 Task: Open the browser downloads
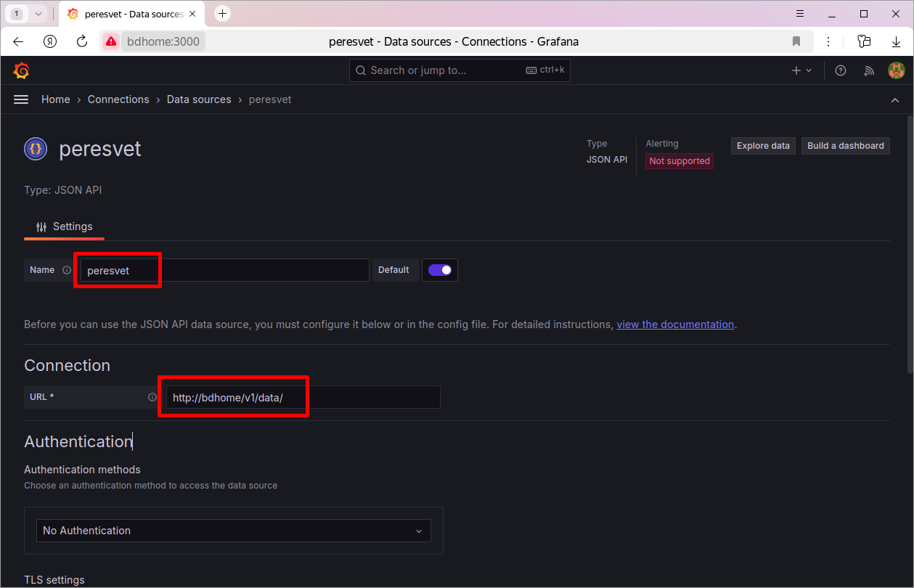(x=897, y=41)
